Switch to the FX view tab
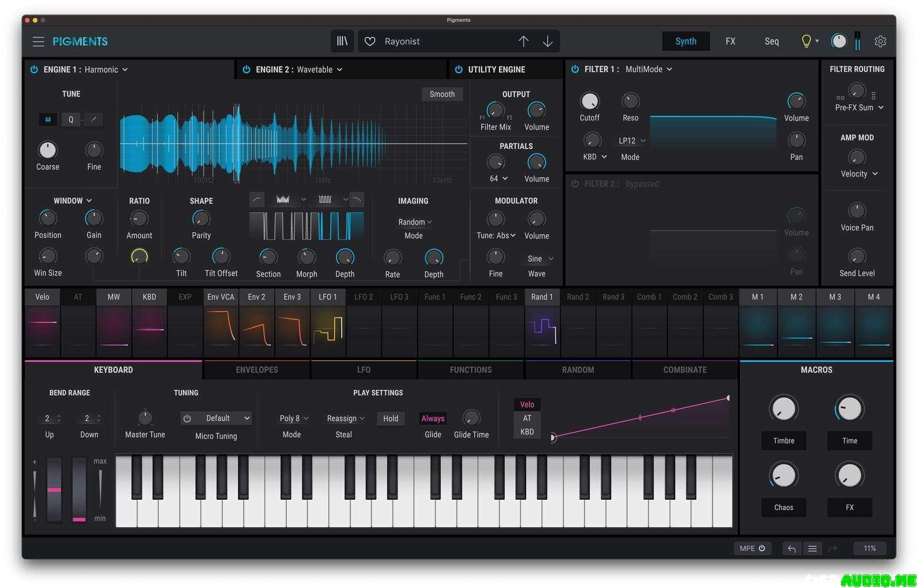Screen dimensions: 918x588 pyautogui.click(x=730, y=41)
